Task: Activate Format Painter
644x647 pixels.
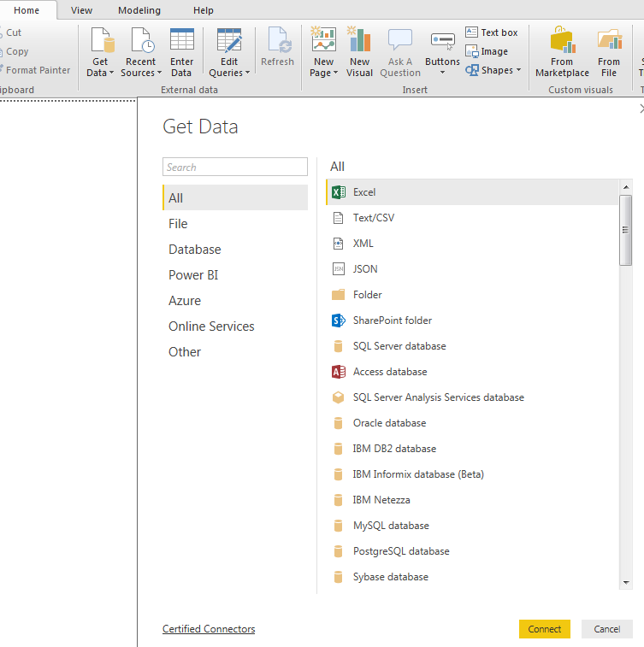Action: point(36,71)
